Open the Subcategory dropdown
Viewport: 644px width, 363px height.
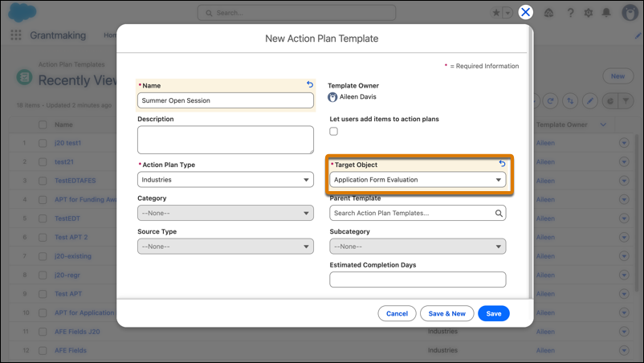coord(418,247)
